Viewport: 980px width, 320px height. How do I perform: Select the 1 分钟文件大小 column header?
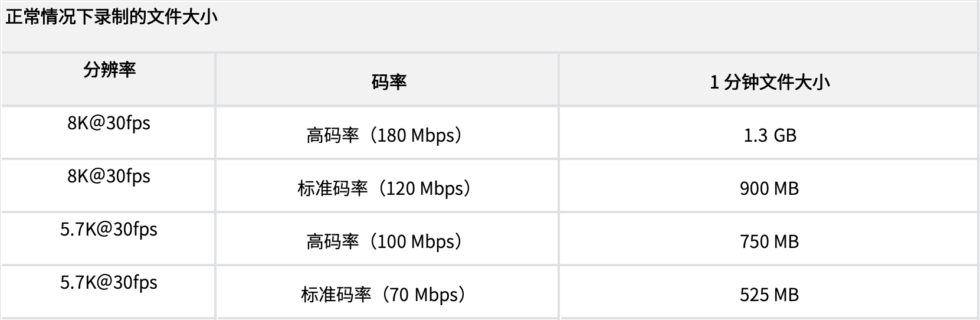click(769, 81)
